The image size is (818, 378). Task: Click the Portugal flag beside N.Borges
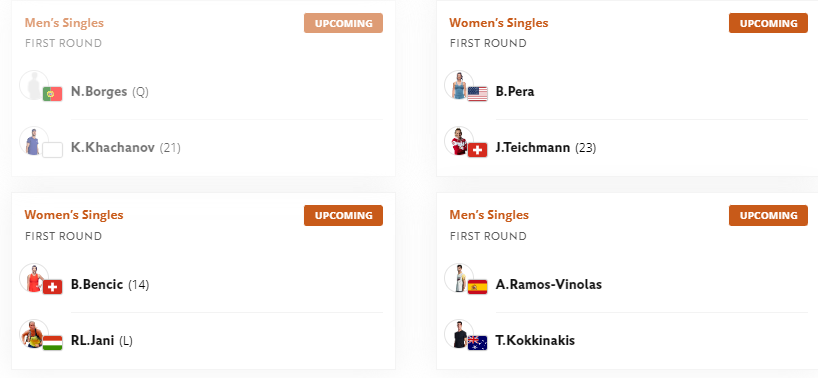point(53,94)
